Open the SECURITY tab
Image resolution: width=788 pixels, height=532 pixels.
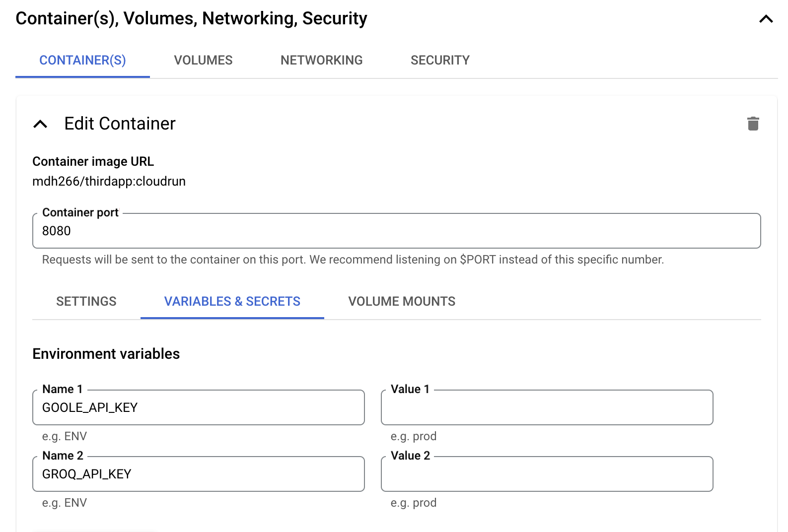[x=440, y=61]
